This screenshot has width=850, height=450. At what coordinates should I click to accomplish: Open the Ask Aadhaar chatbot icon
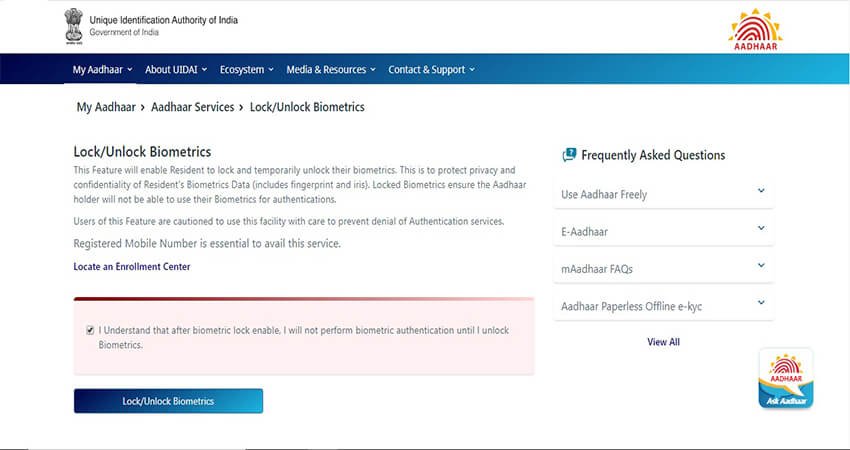pos(786,378)
